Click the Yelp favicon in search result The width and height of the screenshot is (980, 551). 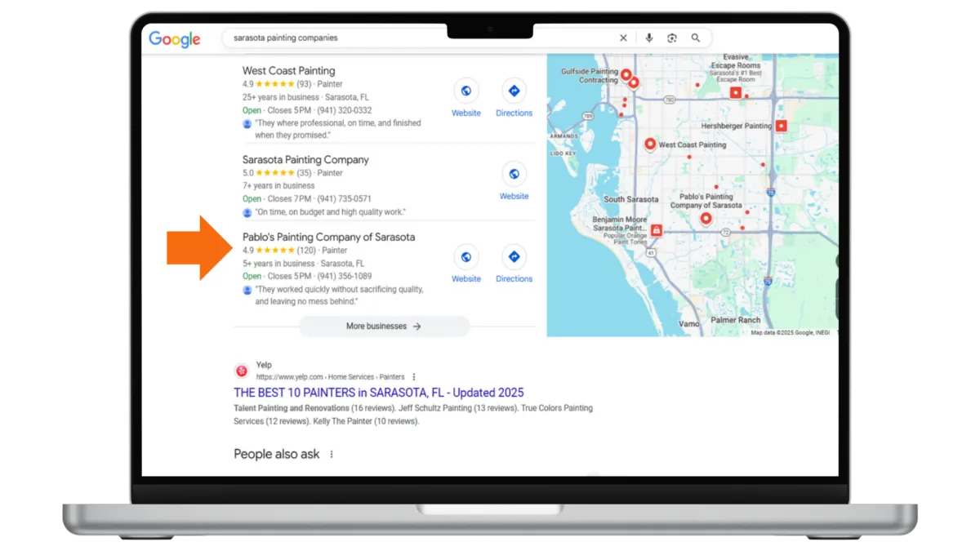pyautogui.click(x=242, y=371)
